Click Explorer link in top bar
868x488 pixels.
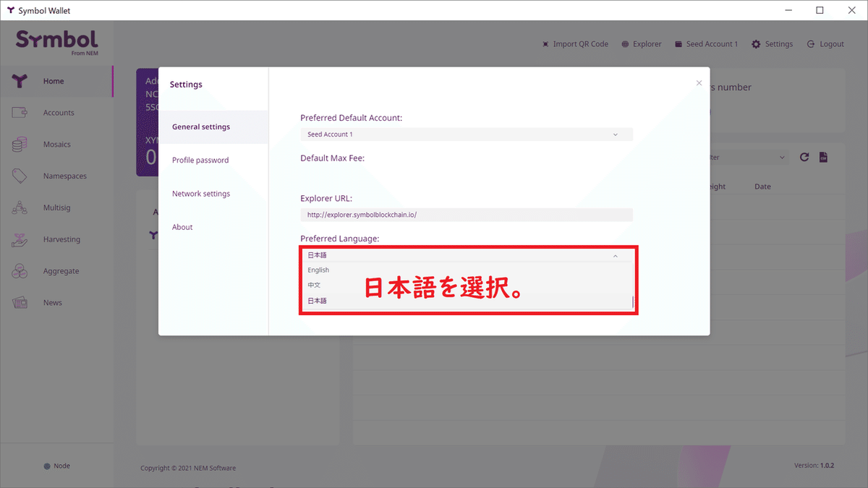click(647, 44)
